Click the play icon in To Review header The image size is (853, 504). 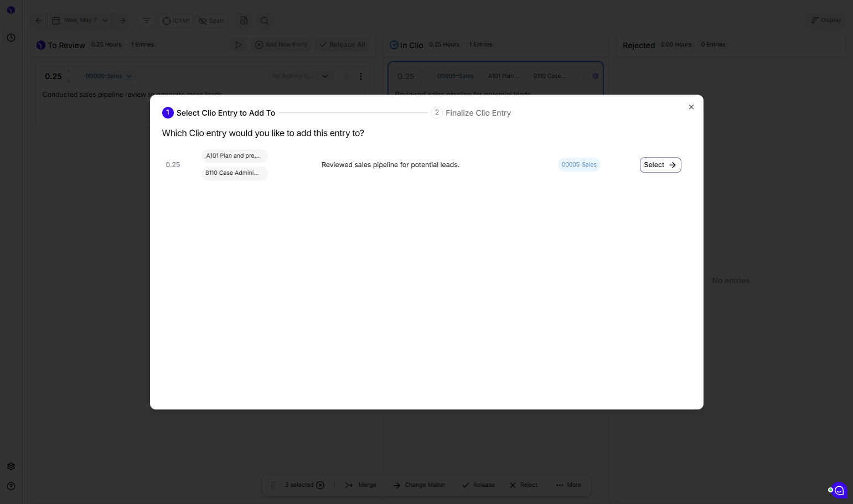[x=239, y=45]
